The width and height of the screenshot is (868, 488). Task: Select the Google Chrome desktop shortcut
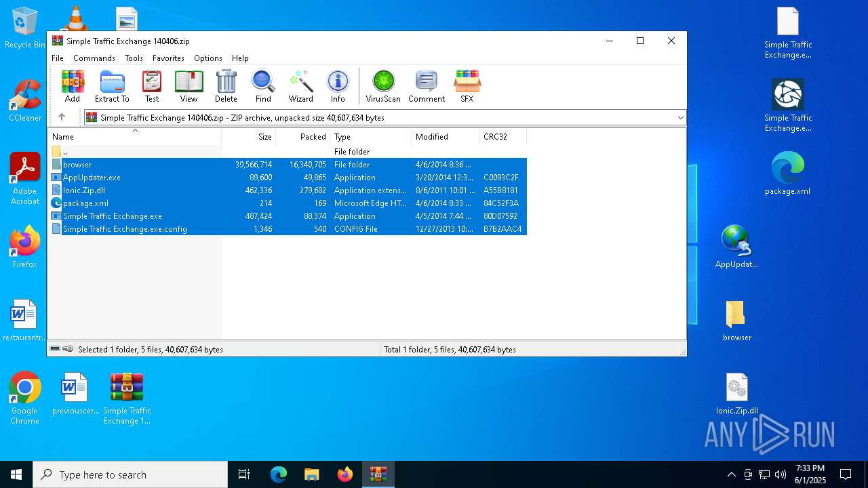click(x=25, y=399)
